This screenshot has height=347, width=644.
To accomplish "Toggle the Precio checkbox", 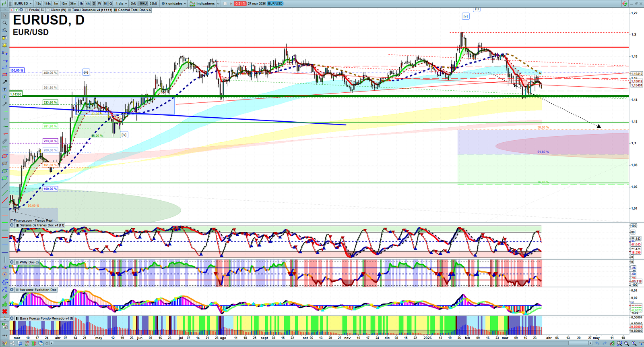I will 27,10.
